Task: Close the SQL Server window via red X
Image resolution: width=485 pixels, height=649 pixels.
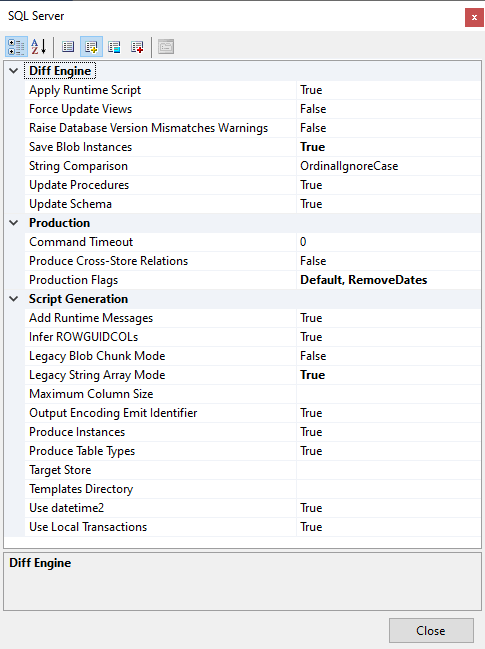Action: coord(474,17)
